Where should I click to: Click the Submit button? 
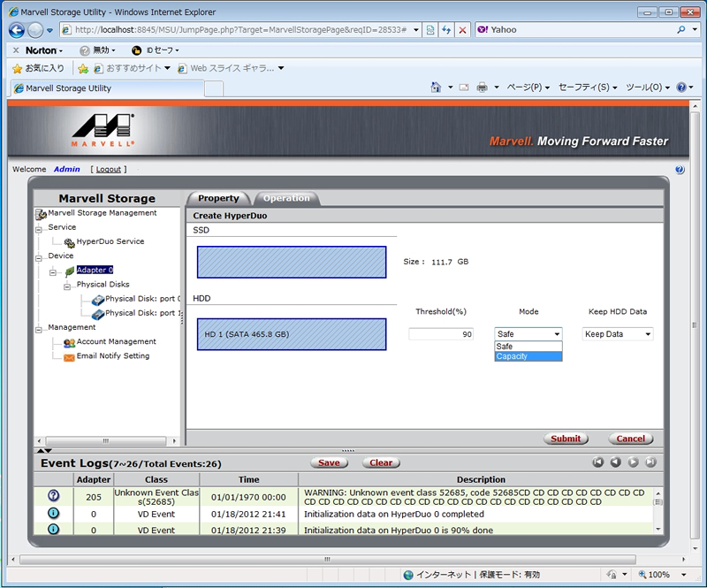tap(566, 439)
